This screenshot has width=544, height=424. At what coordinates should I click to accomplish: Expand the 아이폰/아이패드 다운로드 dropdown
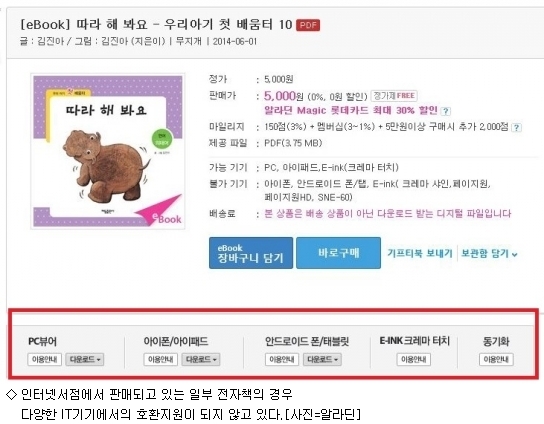(201, 359)
